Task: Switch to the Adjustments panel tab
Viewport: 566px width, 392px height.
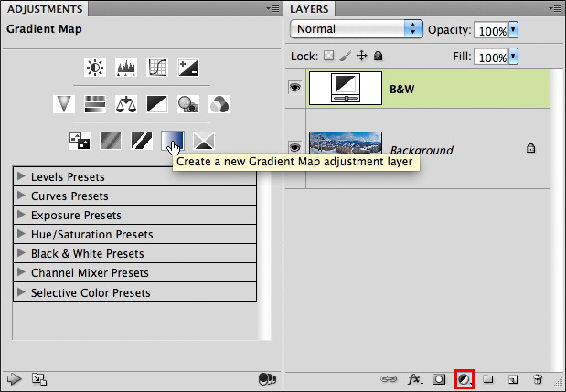Action: click(46, 9)
